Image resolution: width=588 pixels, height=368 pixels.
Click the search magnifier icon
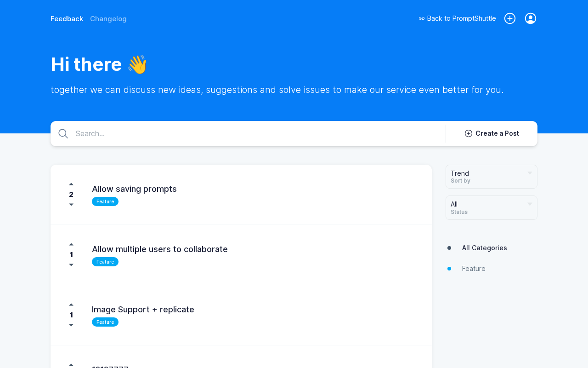tap(63, 134)
